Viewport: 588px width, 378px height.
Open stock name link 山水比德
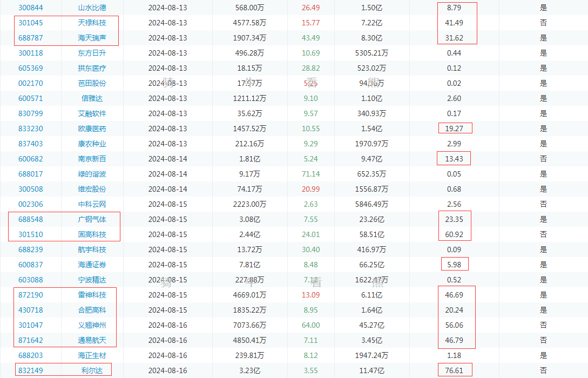[92, 8]
